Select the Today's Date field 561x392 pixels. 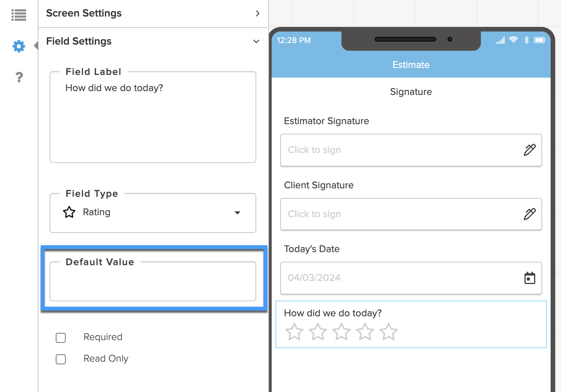coord(411,278)
